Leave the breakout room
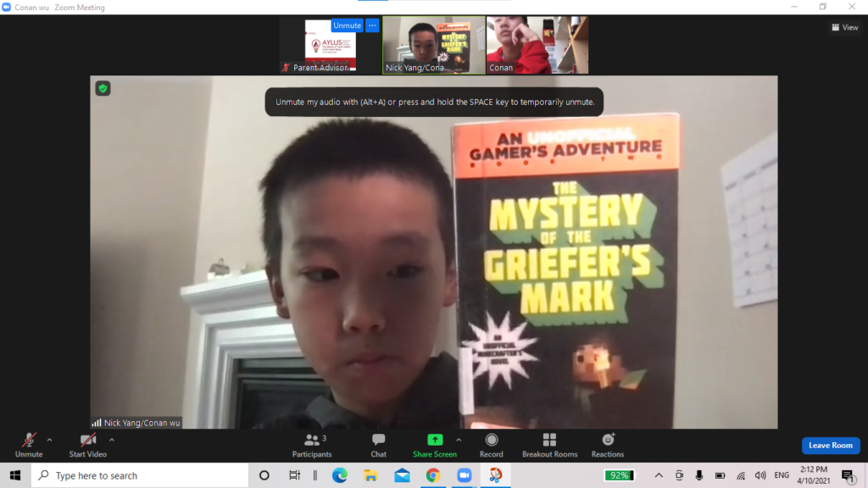The width and height of the screenshot is (868, 488). pos(831,446)
